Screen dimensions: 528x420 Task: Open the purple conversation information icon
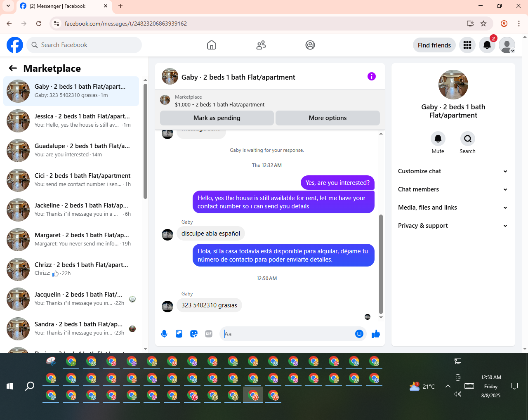point(372,76)
